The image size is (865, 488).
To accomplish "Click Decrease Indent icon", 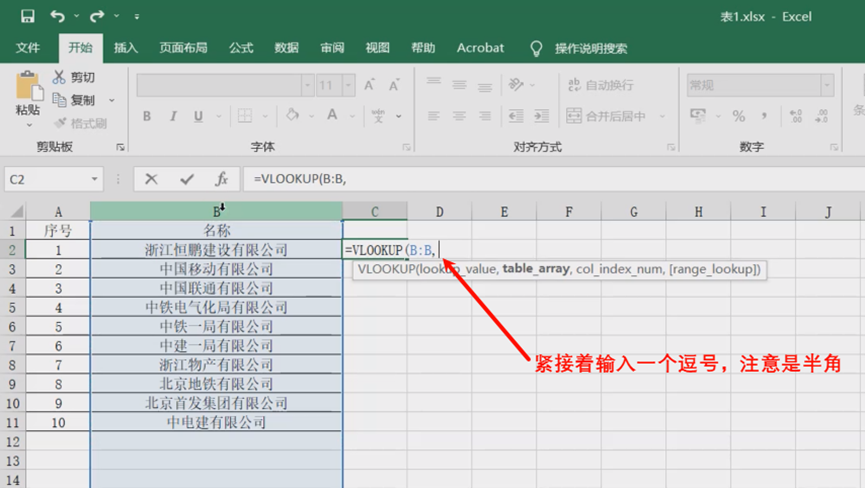I will pos(516,116).
